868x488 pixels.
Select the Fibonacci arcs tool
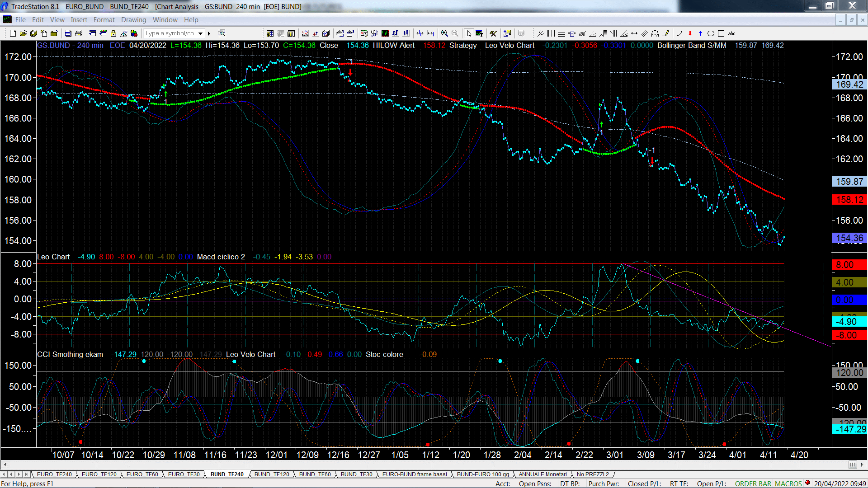click(x=582, y=33)
